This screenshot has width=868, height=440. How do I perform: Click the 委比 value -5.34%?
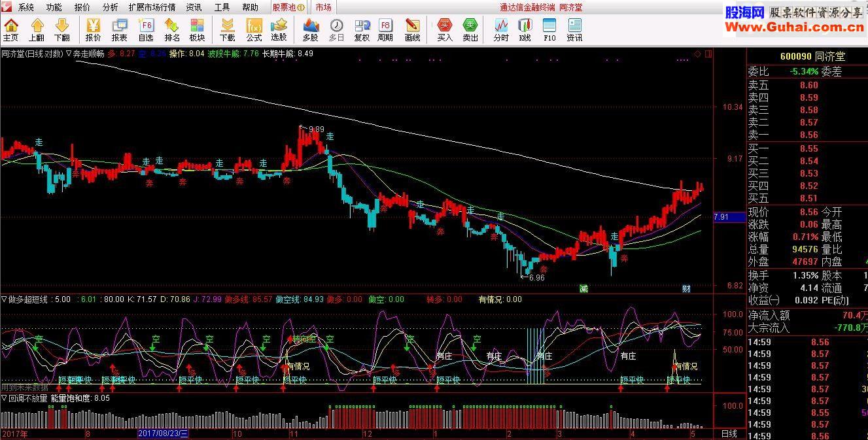804,71
